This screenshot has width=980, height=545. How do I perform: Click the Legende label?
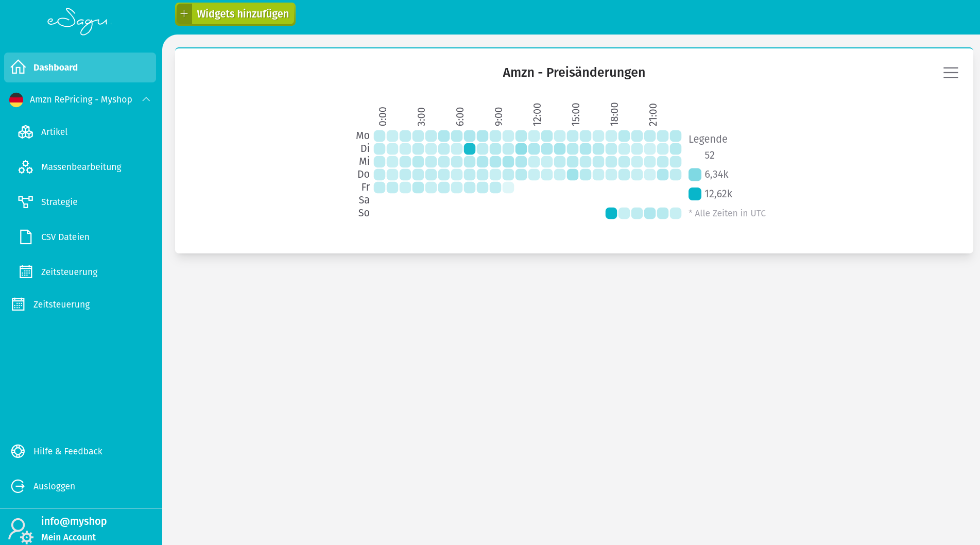pos(708,139)
